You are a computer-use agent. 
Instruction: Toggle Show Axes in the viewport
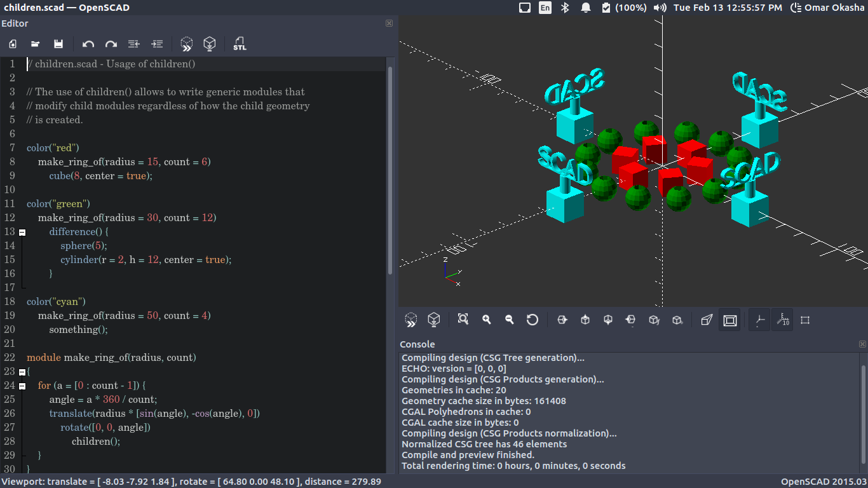[759, 320]
